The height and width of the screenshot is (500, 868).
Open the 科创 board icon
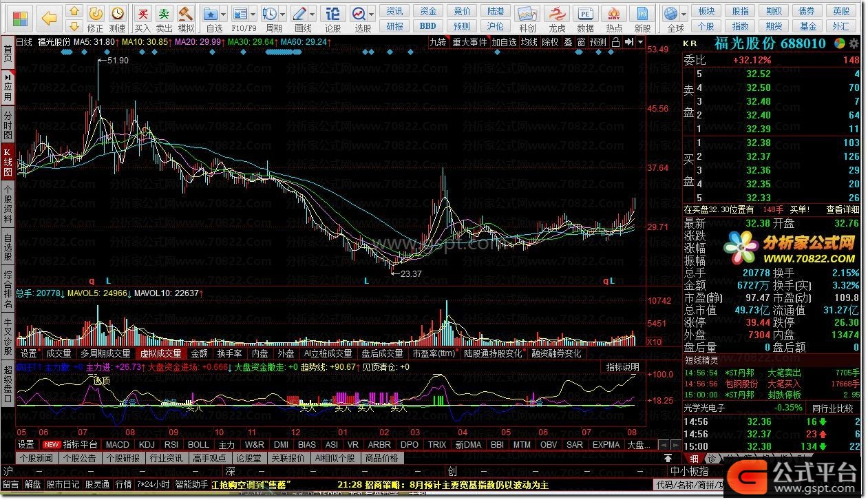[x=527, y=19]
